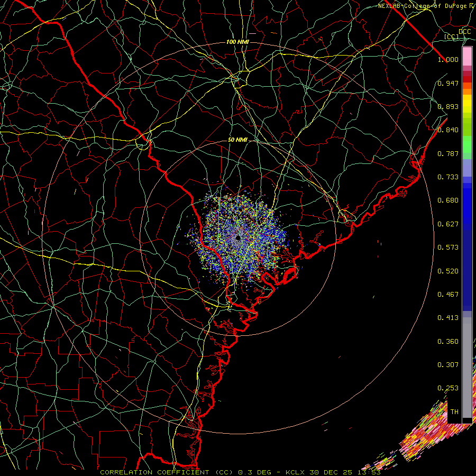Image resolution: width=476 pixels, height=476 pixels.
Task: Select the 0.840 scale label
Action: (x=448, y=130)
